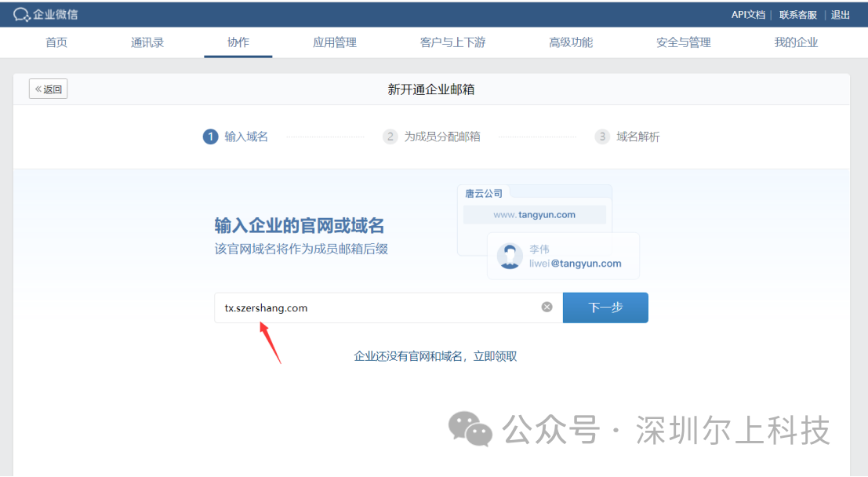Click the step 2 circle icon
This screenshot has width=868, height=477.
pyautogui.click(x=390, y=137)
